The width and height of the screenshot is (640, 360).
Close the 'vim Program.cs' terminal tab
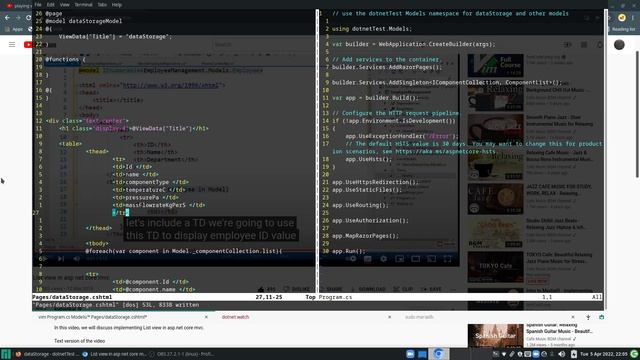click(x=206, y=317)
